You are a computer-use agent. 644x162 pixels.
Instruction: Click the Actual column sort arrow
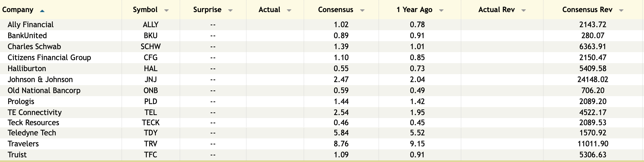pyautogui.click(x=289, y=10)
